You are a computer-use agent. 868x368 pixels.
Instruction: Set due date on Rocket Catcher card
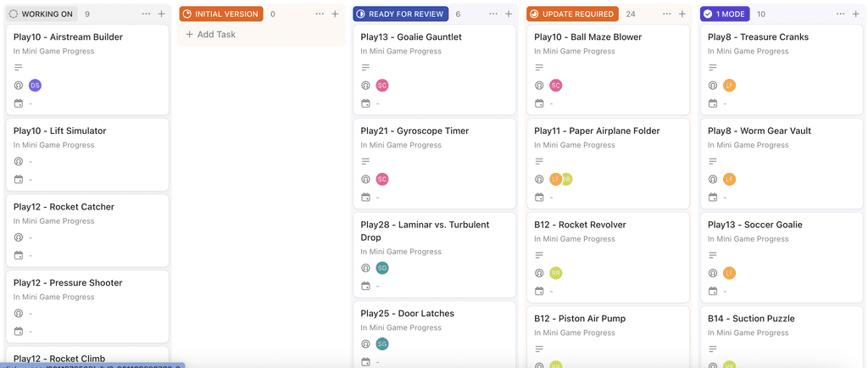click(x=19, y=255)
